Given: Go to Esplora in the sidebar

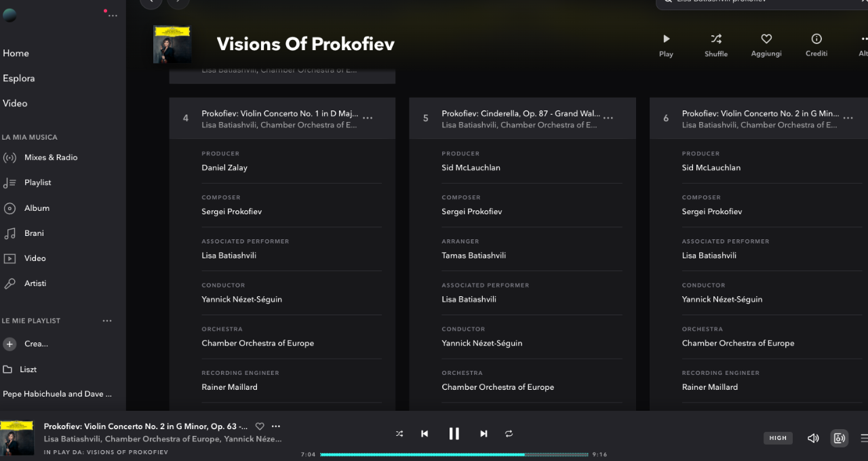Looking at the screenshot, I should point(19,78).
